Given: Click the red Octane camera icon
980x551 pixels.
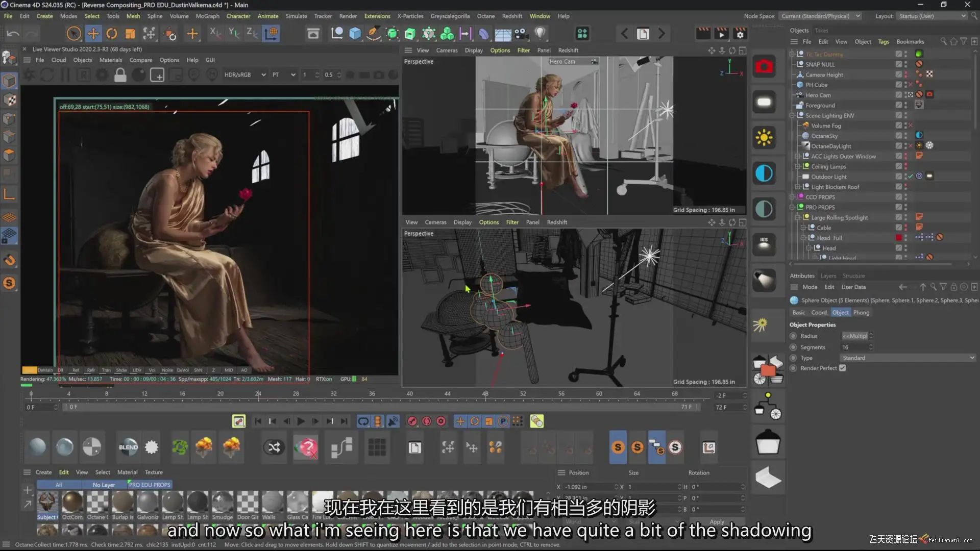Looking at the screenshot, I should pos(764,66).
